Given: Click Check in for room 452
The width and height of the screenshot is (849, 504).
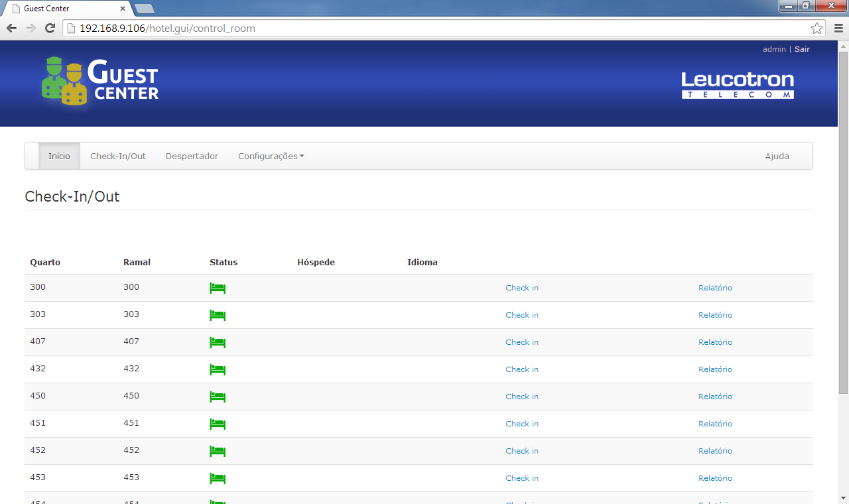Looking at the screenshot, I should (x=522, y=451).
